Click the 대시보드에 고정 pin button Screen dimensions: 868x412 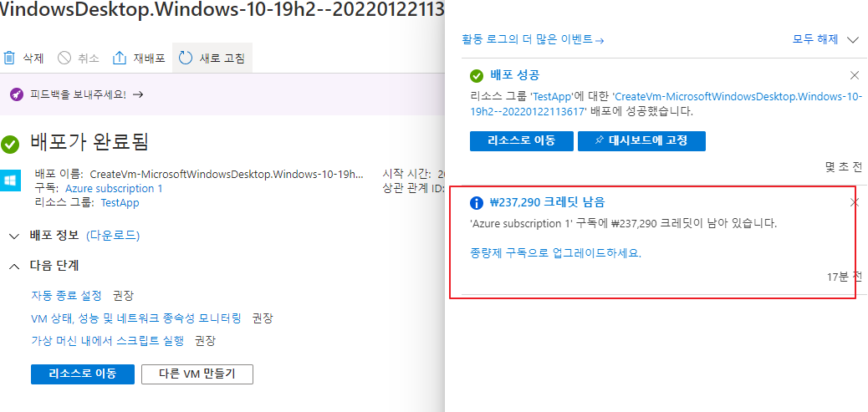(x=641, y=141)
